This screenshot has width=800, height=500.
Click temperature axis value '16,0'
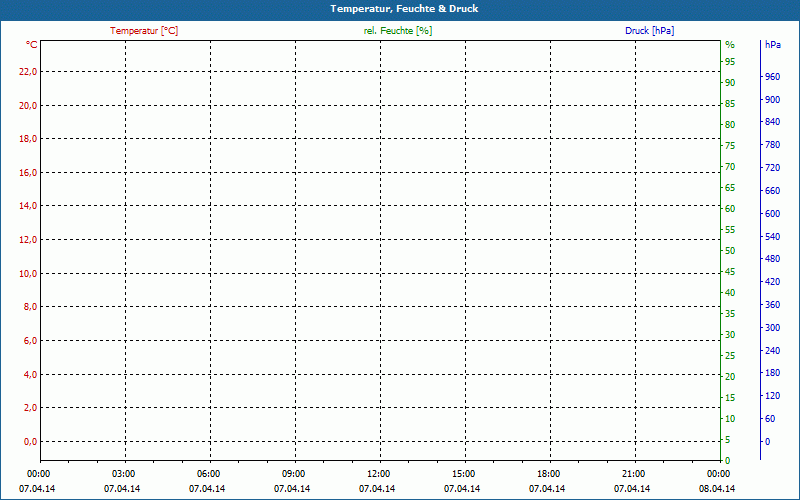(28, 172)
